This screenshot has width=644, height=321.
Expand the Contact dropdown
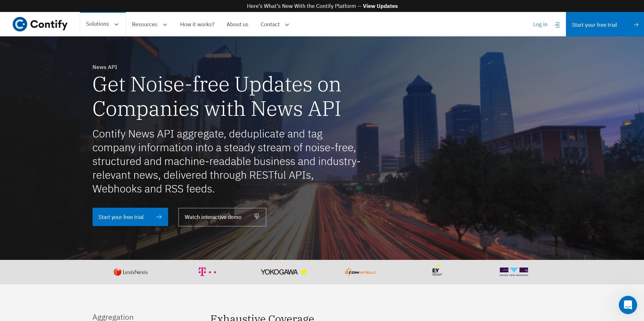[x=274, y=24]
